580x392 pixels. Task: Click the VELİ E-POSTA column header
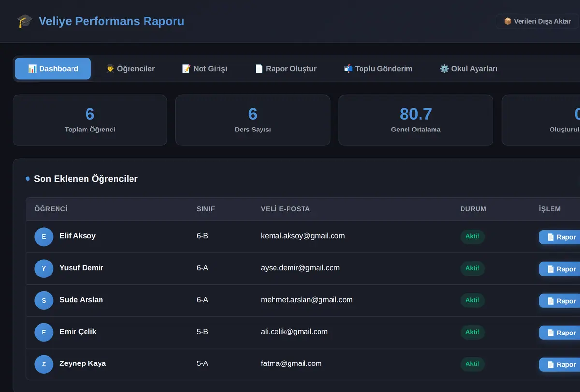(x=285, y=209)
